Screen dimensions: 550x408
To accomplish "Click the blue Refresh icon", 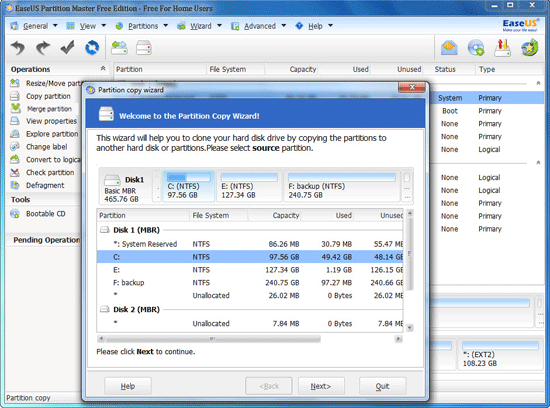I will [92, 47].
